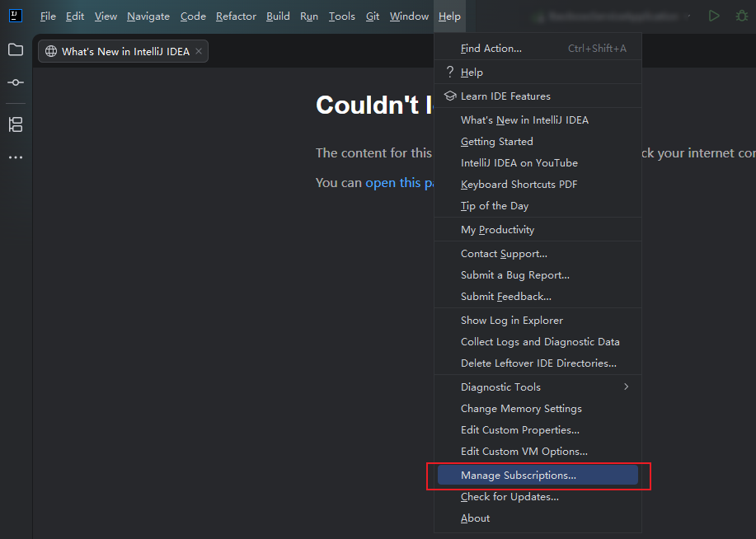
Task: Select What's New in IntelliJ IDEA entry
Action: [538, 120]
